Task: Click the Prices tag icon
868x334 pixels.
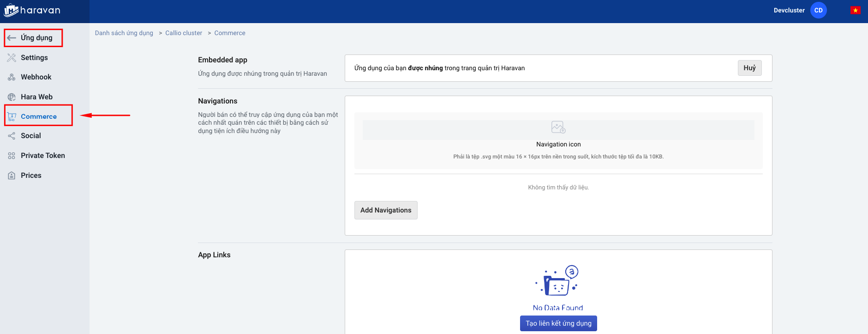Action: [12, 176]
